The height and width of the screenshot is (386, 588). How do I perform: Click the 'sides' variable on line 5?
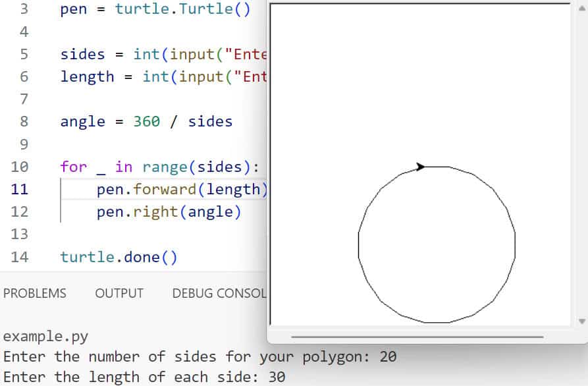click(x=82, y=54)
